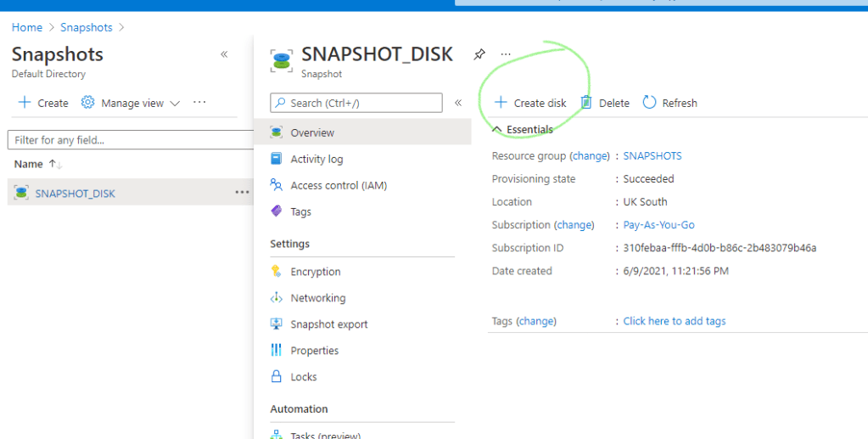Viewport: 868px width, 439px height.
Task: Click the Delete trash icon
Action: (x=586, y=103)
